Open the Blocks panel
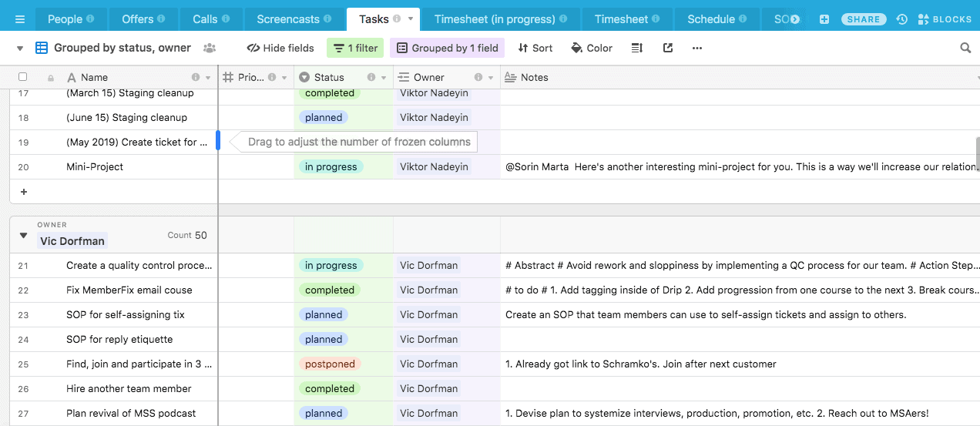 click(x=945, y=19)
